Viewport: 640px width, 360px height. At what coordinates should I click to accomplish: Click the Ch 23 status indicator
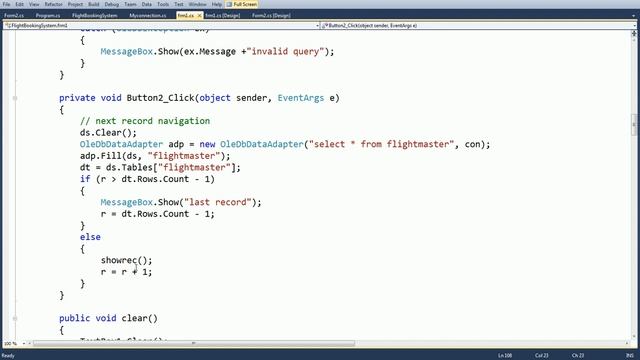click(578, 356)
